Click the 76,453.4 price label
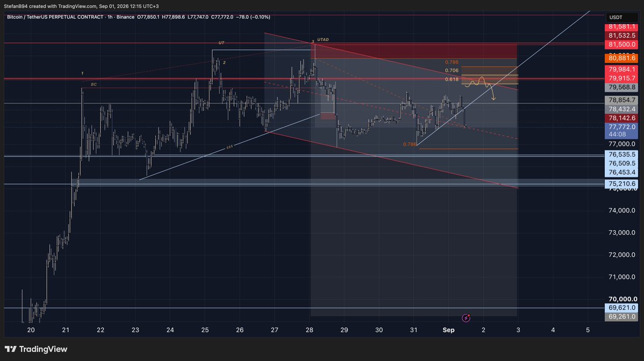The image size is (644, 361). (x=622, y=172)
